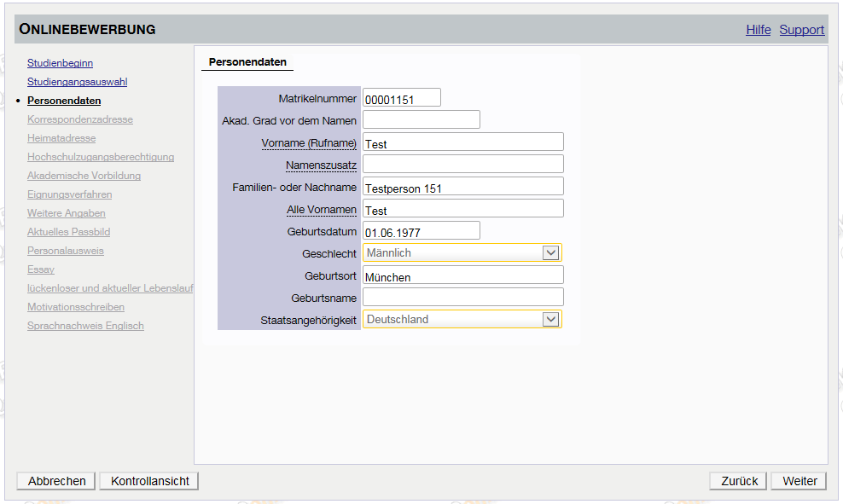Go to Studienbeginn in sidebar
This screenshot has height=504, width=843.
tap(60, 63)
